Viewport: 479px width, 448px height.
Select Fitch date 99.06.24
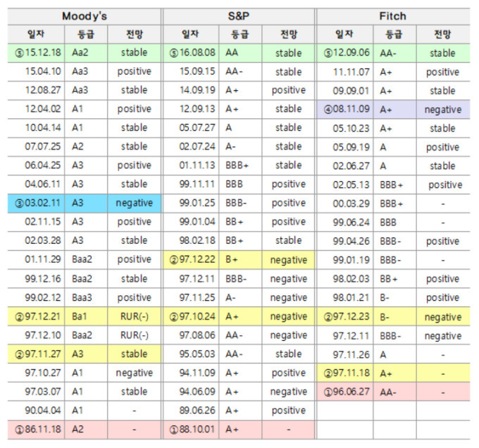point(352,223)
